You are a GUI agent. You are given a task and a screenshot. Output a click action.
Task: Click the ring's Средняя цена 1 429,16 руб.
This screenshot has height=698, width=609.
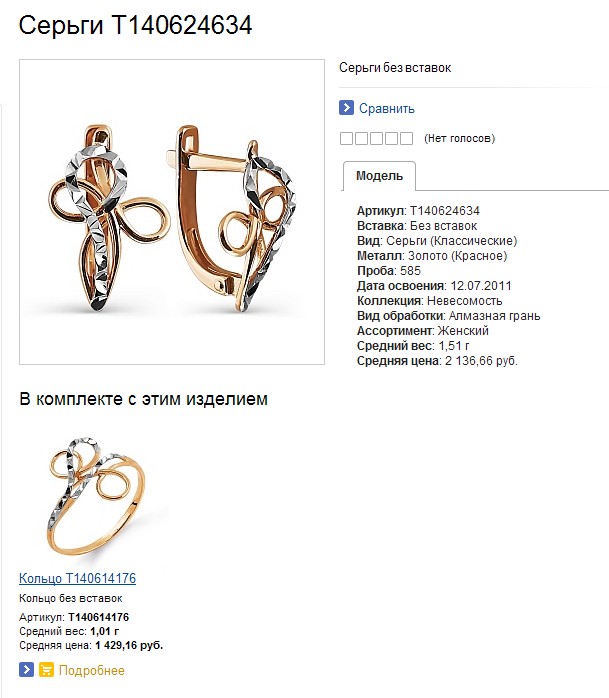tap(91, 645)
